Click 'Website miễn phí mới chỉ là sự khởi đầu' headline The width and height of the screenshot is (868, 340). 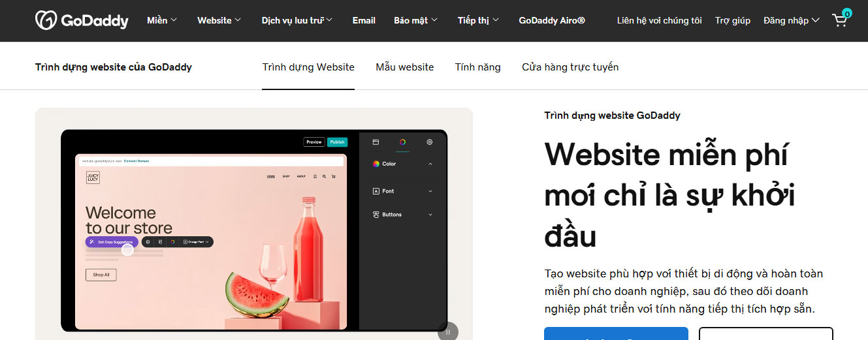(x=669, y=194)
